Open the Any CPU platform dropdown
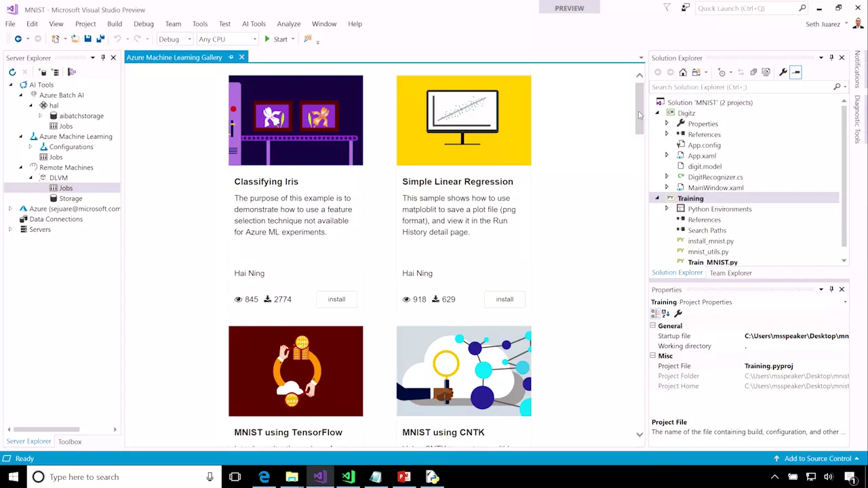This screenshot has width=868, height=488. (x=227, y=39)
